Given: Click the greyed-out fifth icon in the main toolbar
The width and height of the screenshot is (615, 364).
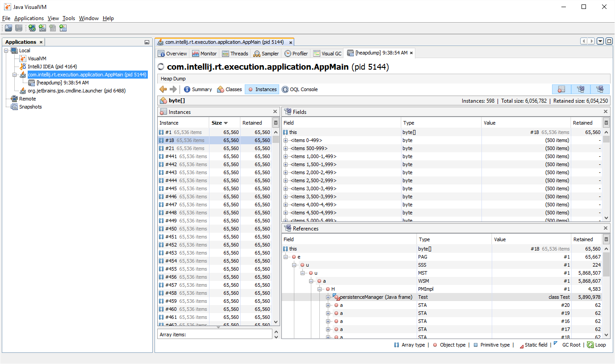Looking at the screenshot, I should click(x=53, y=28).
